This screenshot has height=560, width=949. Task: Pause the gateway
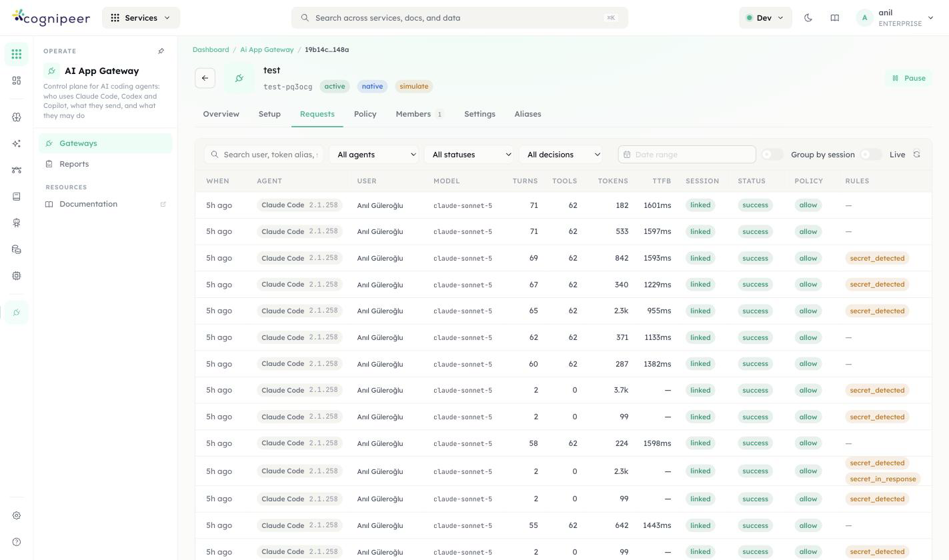pos(908,78)
